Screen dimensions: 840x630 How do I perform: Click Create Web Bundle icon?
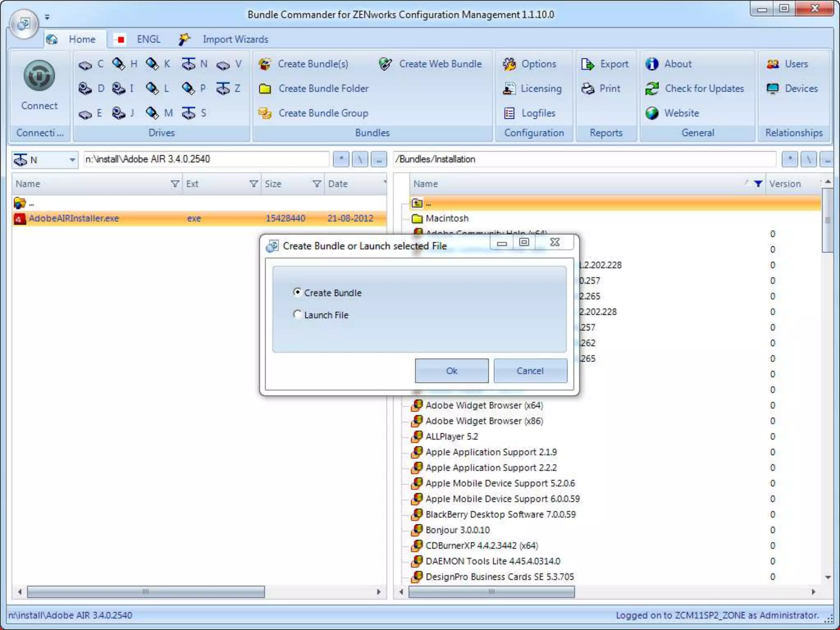[x=385, y=64]
